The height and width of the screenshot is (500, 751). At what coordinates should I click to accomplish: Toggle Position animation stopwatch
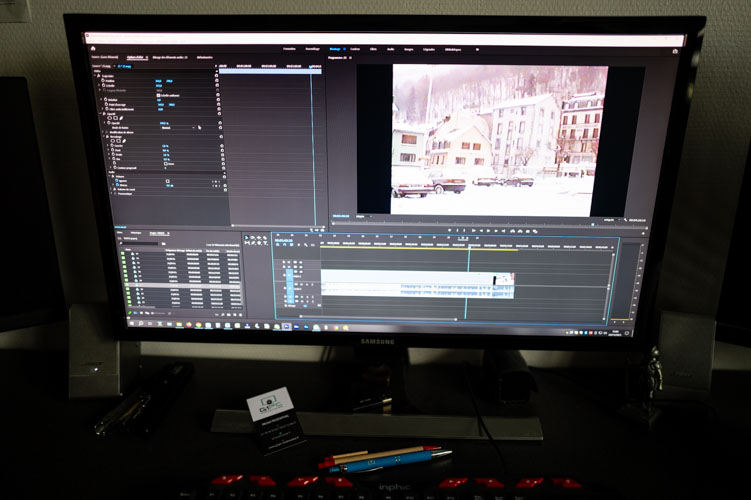(102, 80)
